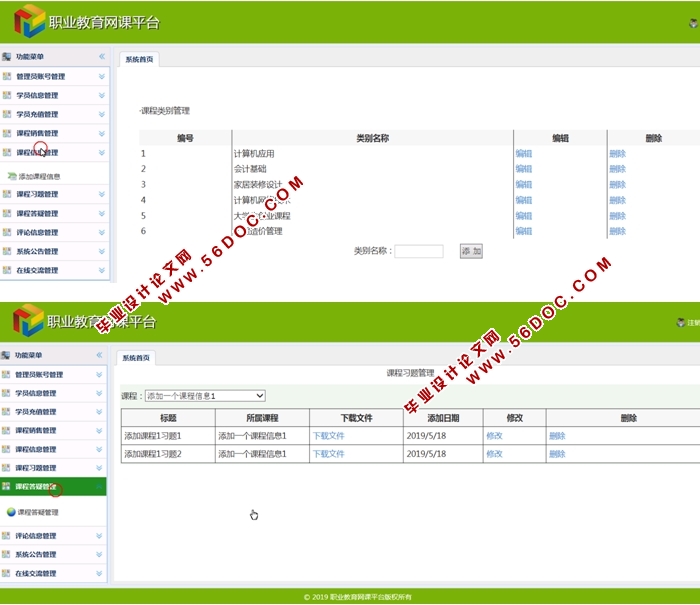The height and width of the screenshot is (605, 700).
Task: Collapse the green highlighted 课程答疑管理 section arrow
Action: tap(99, 487)
